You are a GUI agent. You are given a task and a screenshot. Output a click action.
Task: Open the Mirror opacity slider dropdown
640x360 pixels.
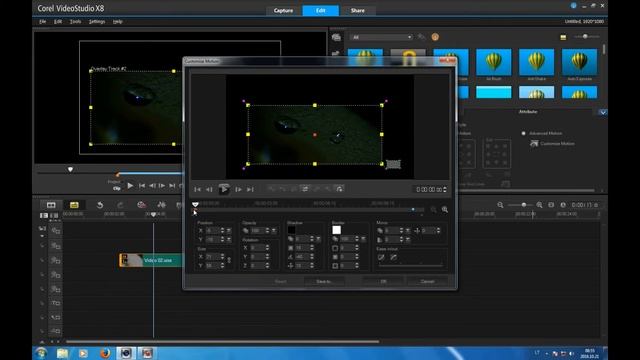(x=407, y=231)
